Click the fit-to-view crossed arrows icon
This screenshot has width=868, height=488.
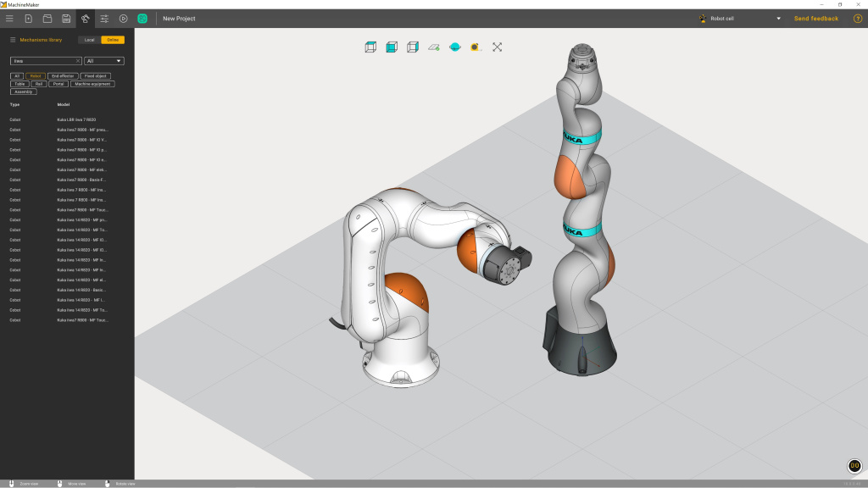coord(497,47)
